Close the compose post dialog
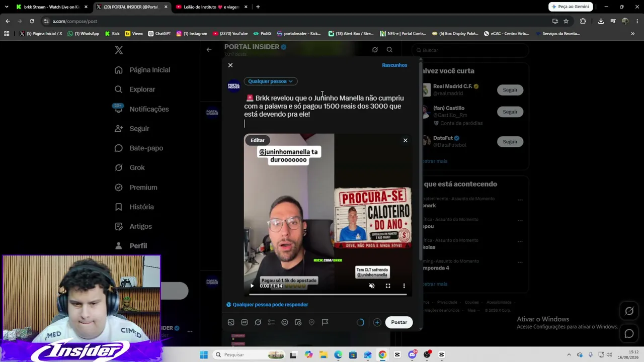This screenshot has width=644, height=362. coord(230,65)
